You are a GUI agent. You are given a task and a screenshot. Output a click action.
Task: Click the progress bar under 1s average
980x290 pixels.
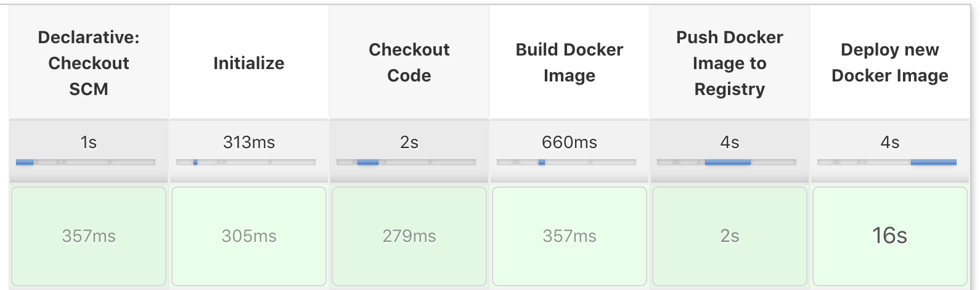click(x=86, y=162)
